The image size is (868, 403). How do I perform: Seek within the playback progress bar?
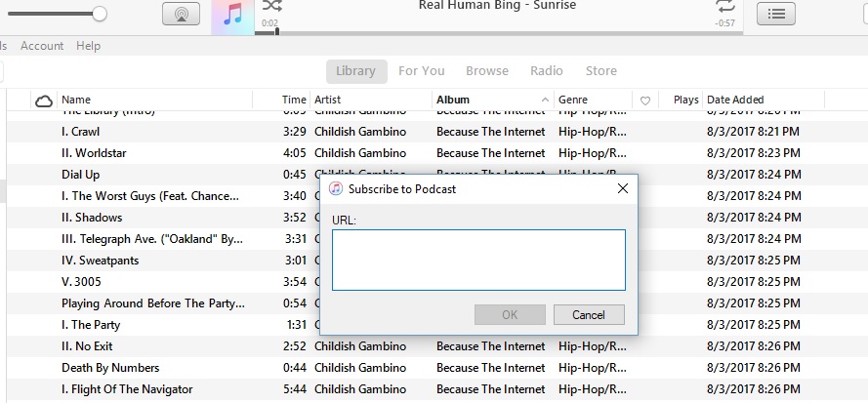[498, 32]
